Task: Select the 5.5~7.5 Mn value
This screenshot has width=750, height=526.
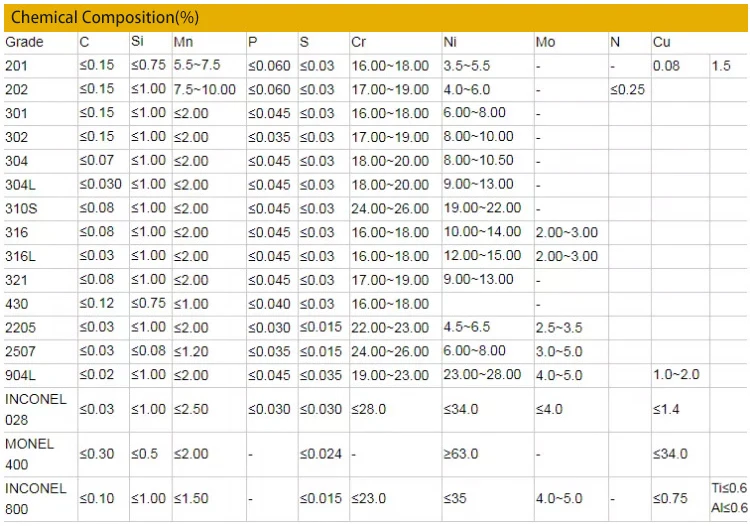Action: pyautogui.click(x=198, y=66)
